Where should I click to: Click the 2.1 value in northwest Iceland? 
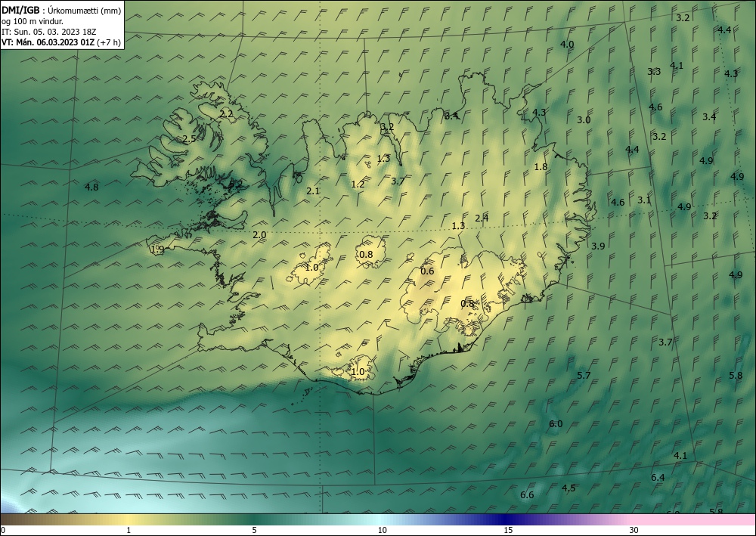pos(313,191)
